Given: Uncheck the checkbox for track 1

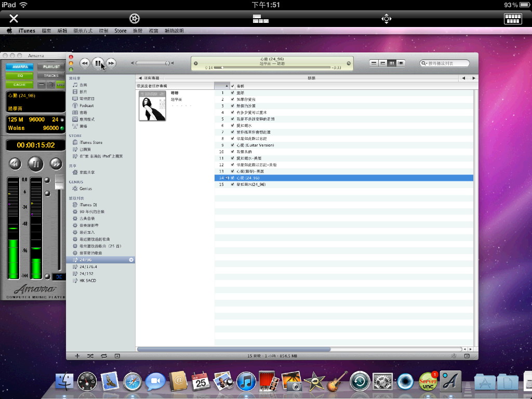Looking at the screenshot, I should [x=232, y=92].
